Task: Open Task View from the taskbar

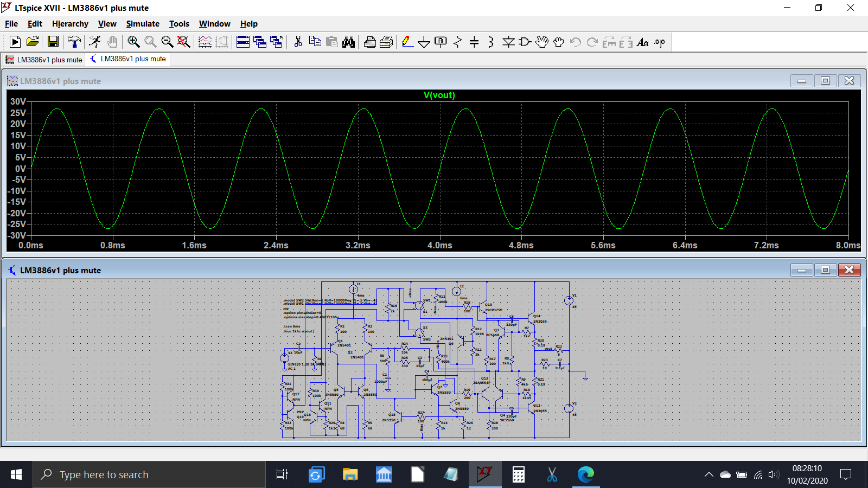Action: point(282,474)
